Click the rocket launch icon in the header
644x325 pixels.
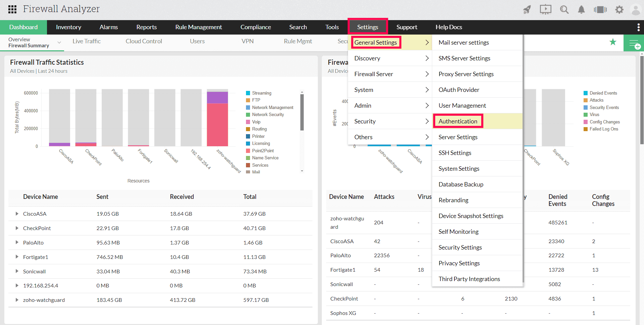(x=527, y=9)
